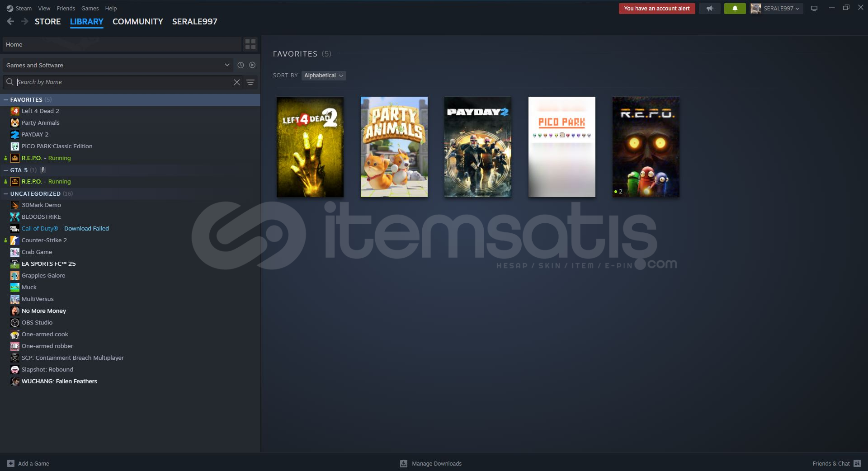Click the Search by Name field

tap(123, 82)
